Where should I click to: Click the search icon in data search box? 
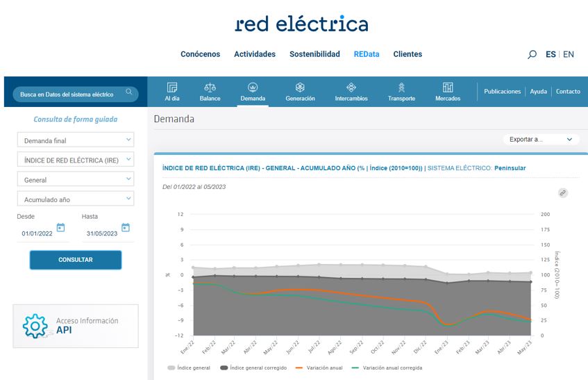(128, 92)
